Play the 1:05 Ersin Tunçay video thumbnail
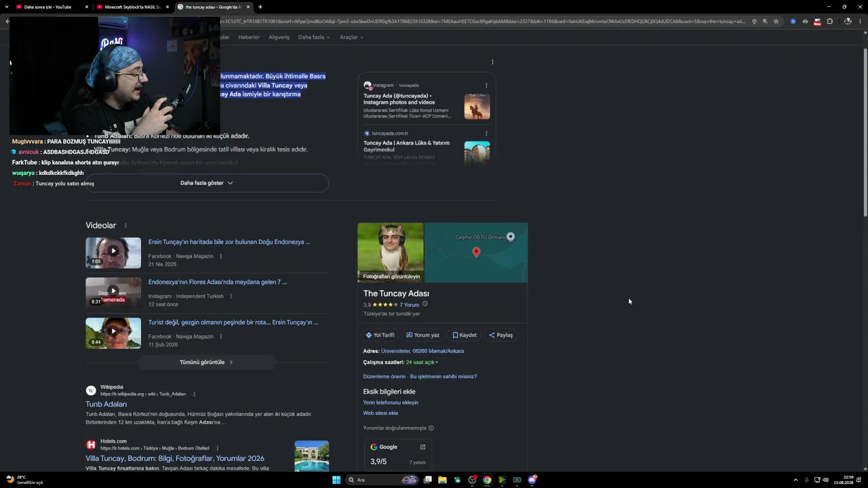This screenshot has height=488, width=868. (x=113, y=252)
